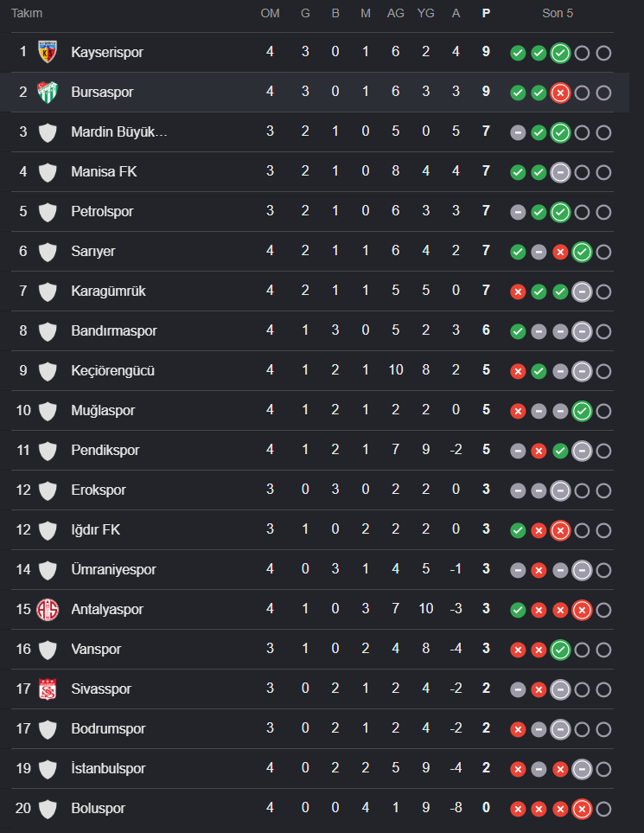644x833 pixels.
Task: Click Manisa FK's highlighted draw result icon
Action: (x=560, y=173)
